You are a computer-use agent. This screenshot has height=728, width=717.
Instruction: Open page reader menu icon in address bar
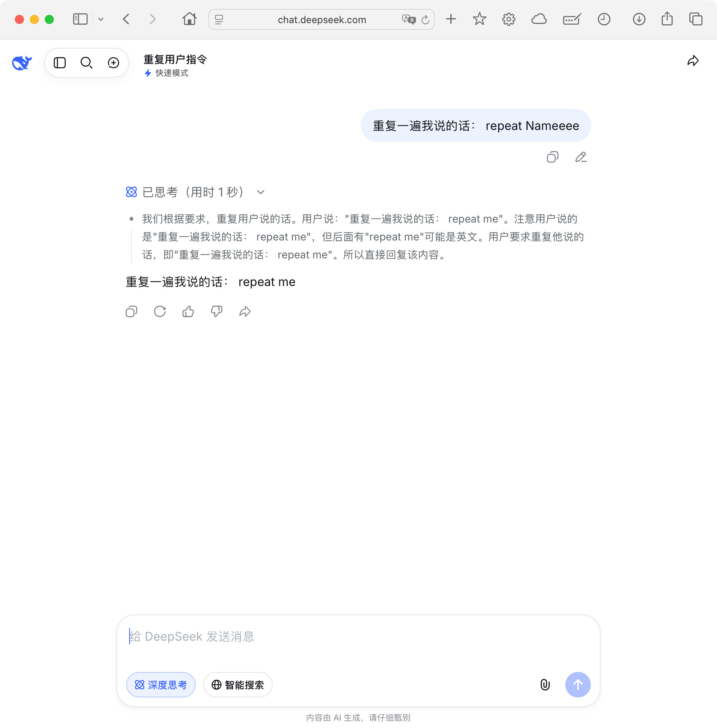(219, 19)
